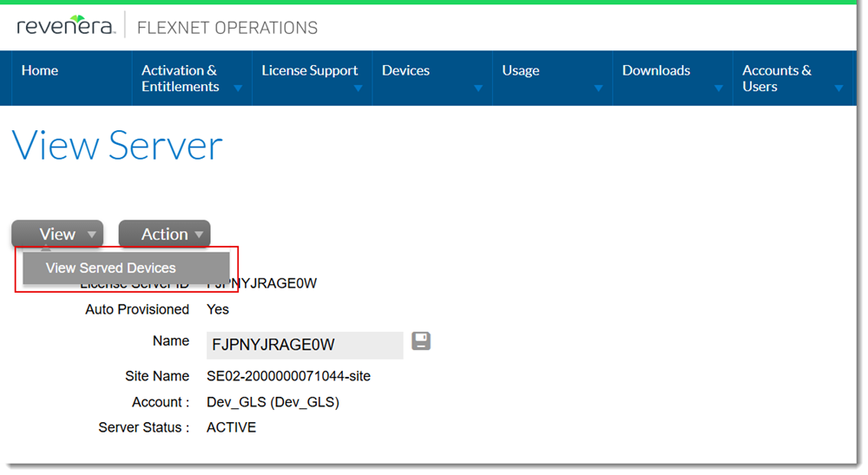Open the Accounts & Users dropdown arrow
868x475 pixels.
[838, 88]
